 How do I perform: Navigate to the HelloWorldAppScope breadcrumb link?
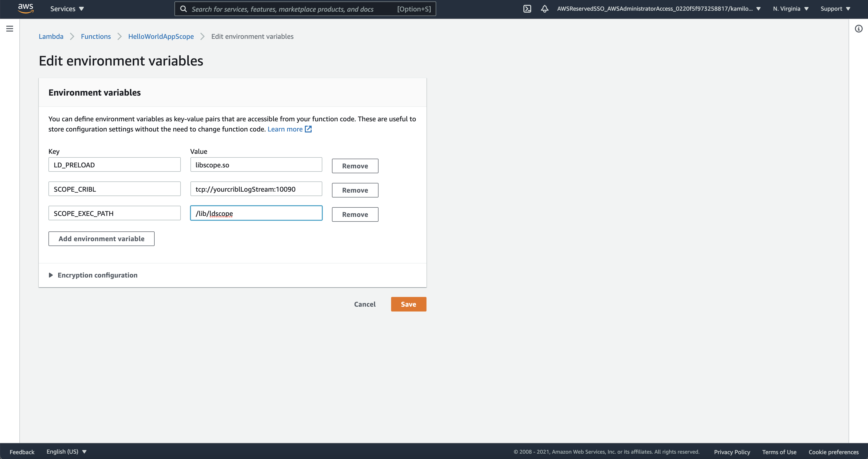[x=161, y=36]
